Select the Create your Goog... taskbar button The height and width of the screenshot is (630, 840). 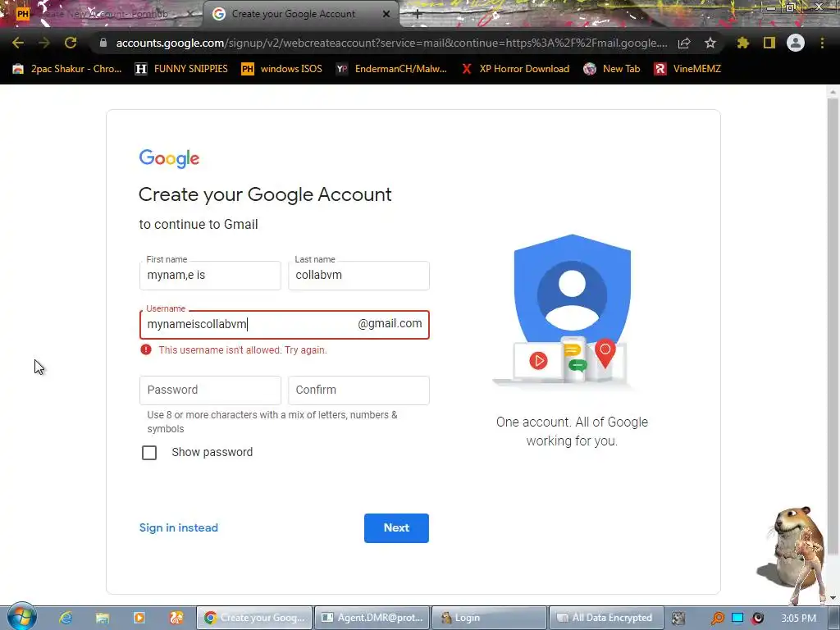(254, 618)
